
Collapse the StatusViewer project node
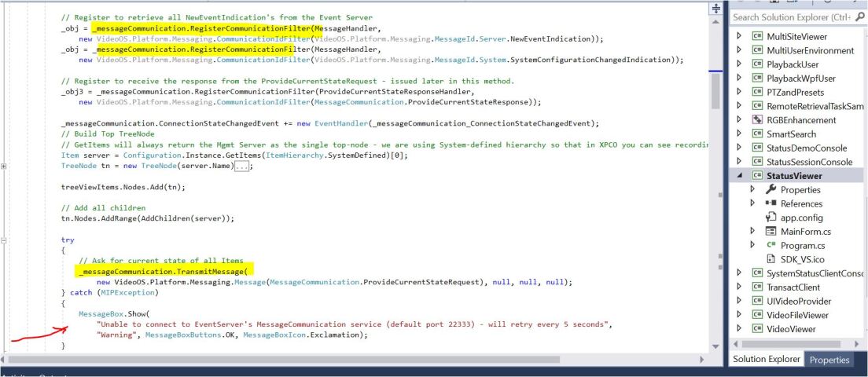click(739, 177)
